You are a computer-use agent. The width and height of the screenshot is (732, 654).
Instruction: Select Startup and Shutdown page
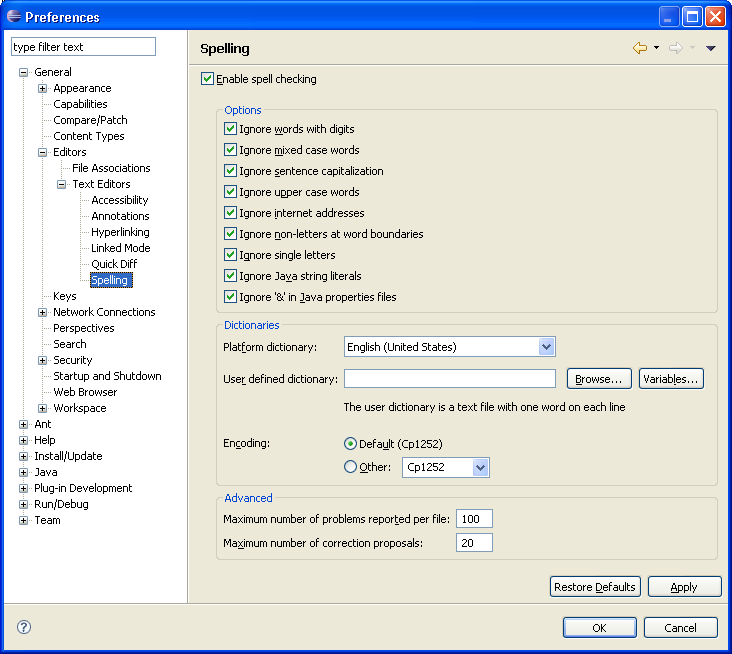pyautogui.click(x=107, y=376)
